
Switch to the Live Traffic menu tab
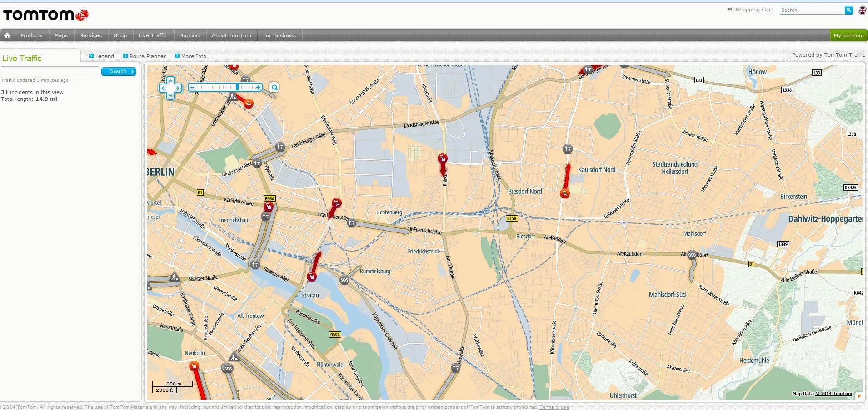coord(153,35)
